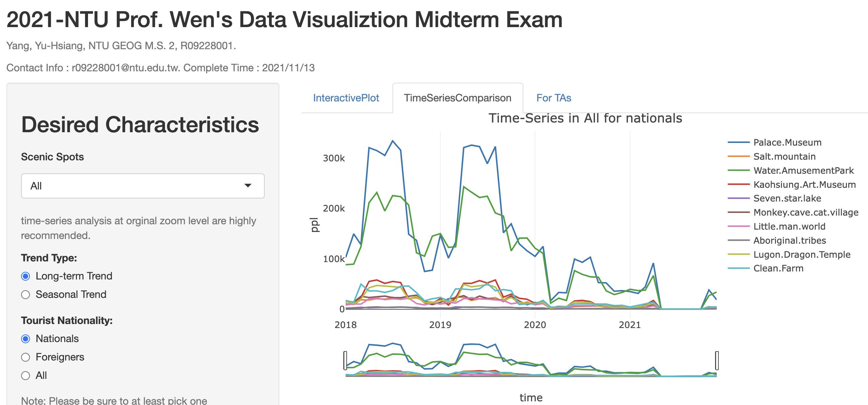868x405 pixels.
Task: Select Long-term Trend radio button
Action: click(x=26, y=276)
